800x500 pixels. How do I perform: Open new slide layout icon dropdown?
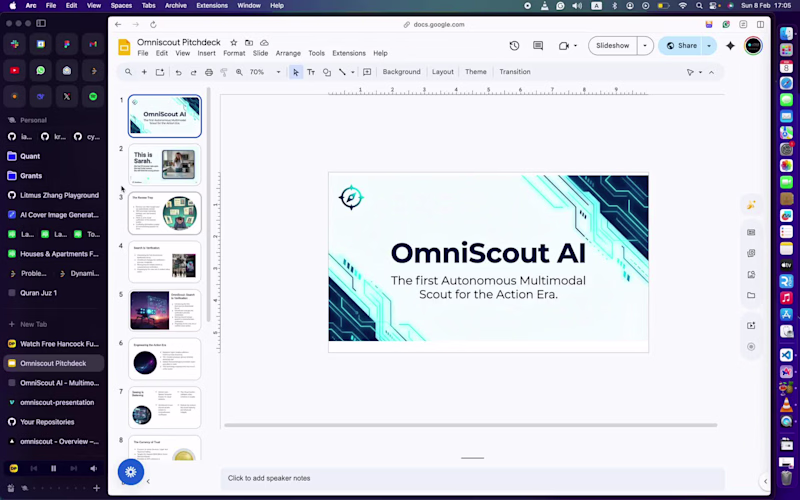(160, 72)
